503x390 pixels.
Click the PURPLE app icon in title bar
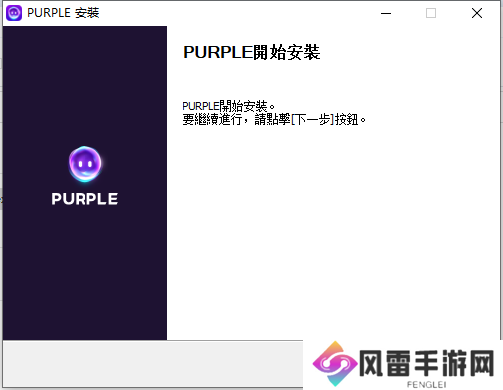click(14, 13)
